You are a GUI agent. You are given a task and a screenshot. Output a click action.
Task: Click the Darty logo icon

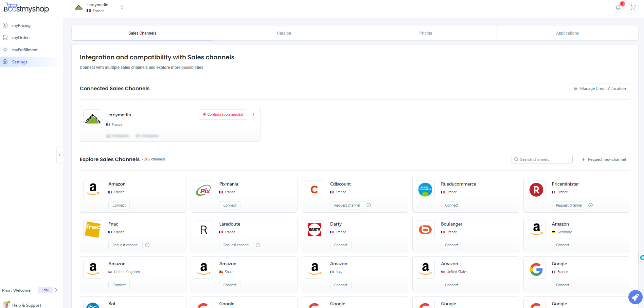point(315,230)
